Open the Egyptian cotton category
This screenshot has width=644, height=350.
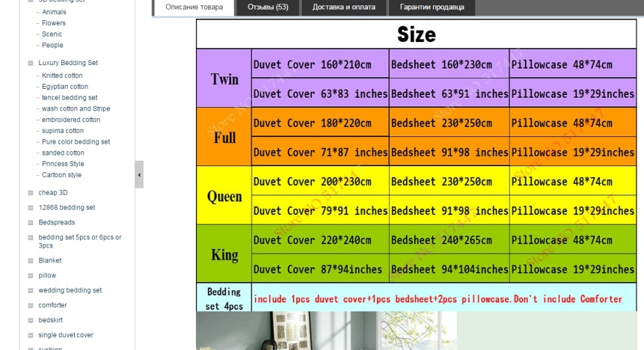click(65, 87)
